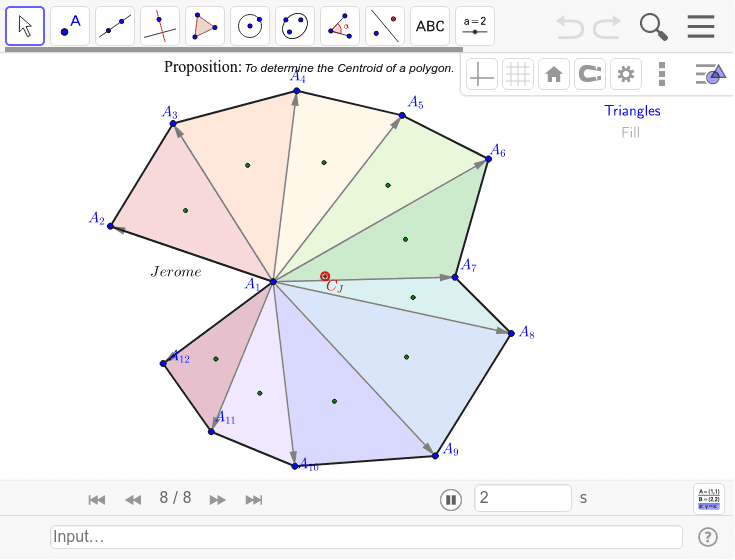
Task: Open the construction protocol icon
Action: click(709, 499)
